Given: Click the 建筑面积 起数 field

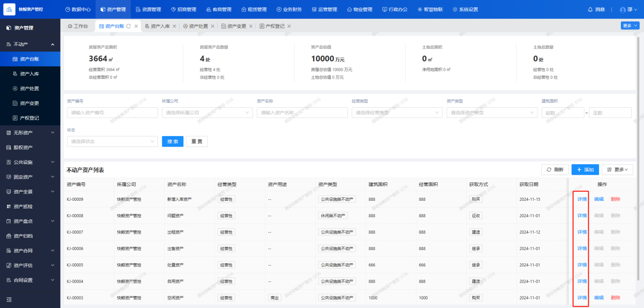Looking at the screenshot, I should point(563,112).
